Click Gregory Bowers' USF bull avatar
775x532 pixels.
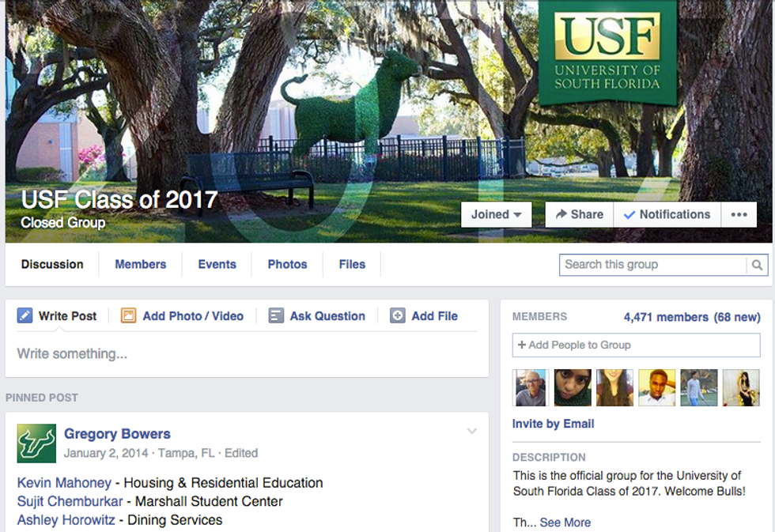36,443
